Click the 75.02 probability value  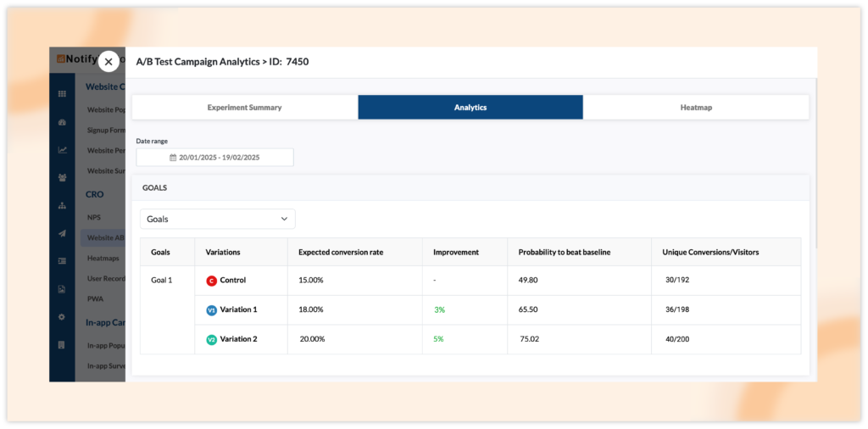pos(530,339)
